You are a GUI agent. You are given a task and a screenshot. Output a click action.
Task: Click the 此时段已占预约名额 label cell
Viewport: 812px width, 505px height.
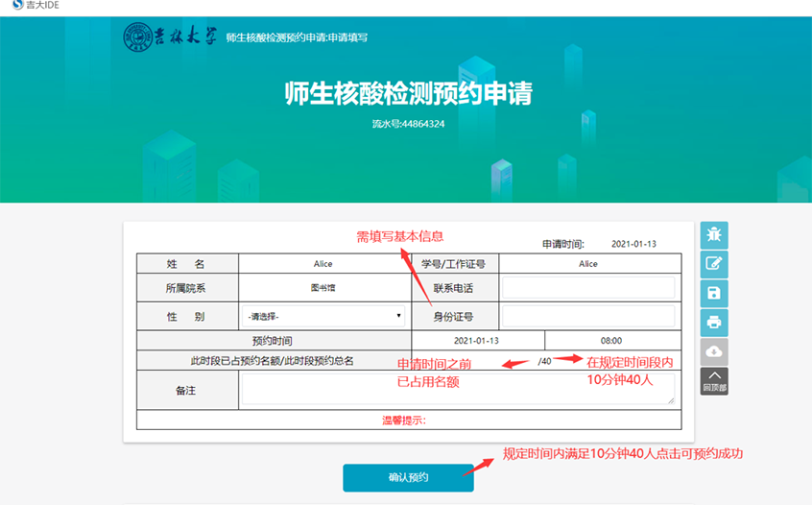click(273, 360)
